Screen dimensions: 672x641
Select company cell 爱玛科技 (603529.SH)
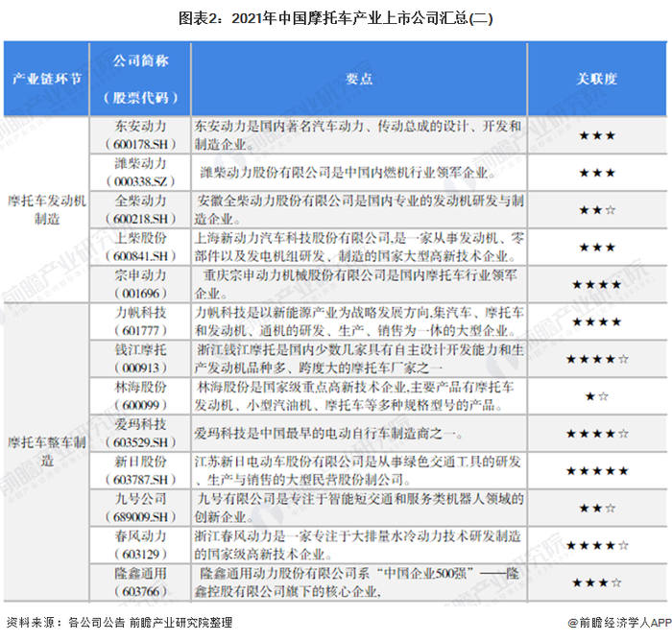[x=140, y=434]
